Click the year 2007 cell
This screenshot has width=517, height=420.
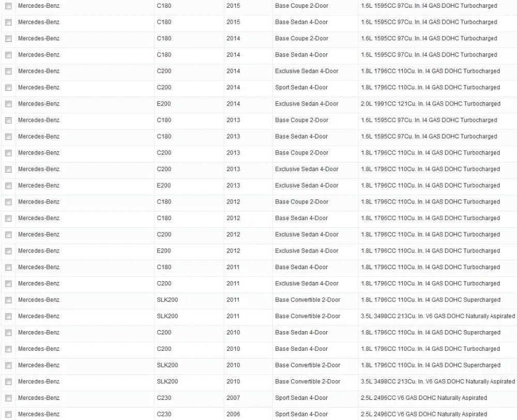click(233, 398)
